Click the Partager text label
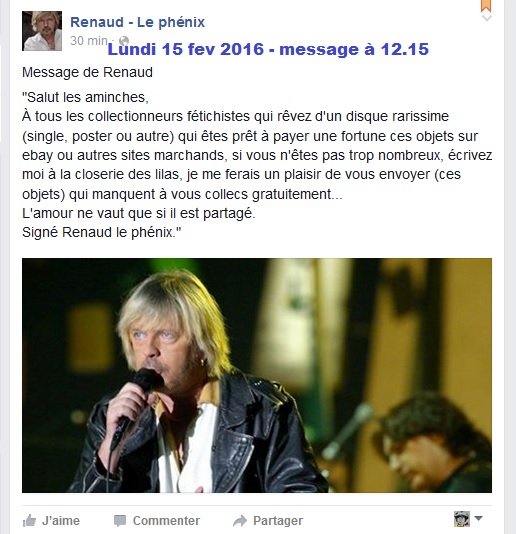 (x=278, y=521)
